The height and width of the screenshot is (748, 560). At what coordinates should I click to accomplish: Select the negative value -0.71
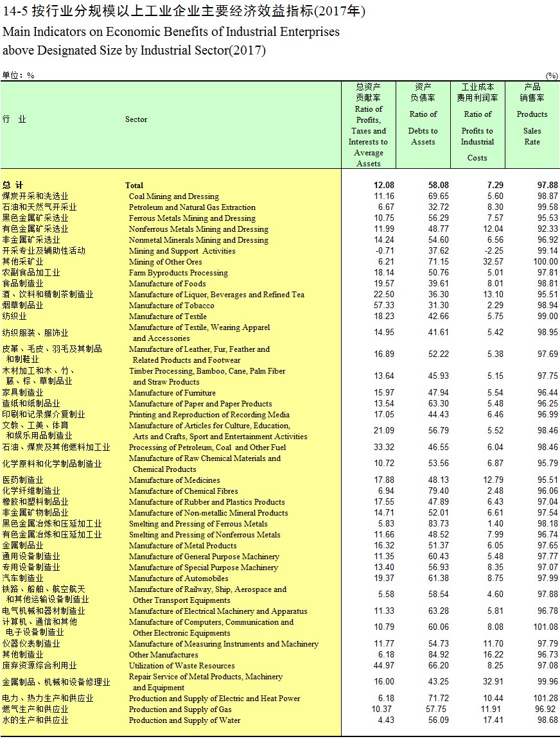click(x=385, y=251)
